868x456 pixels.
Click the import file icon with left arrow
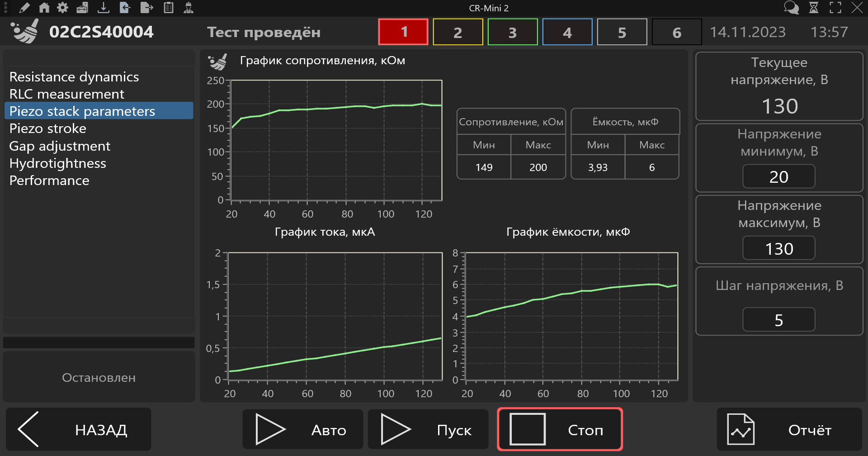tap(125, 8)
